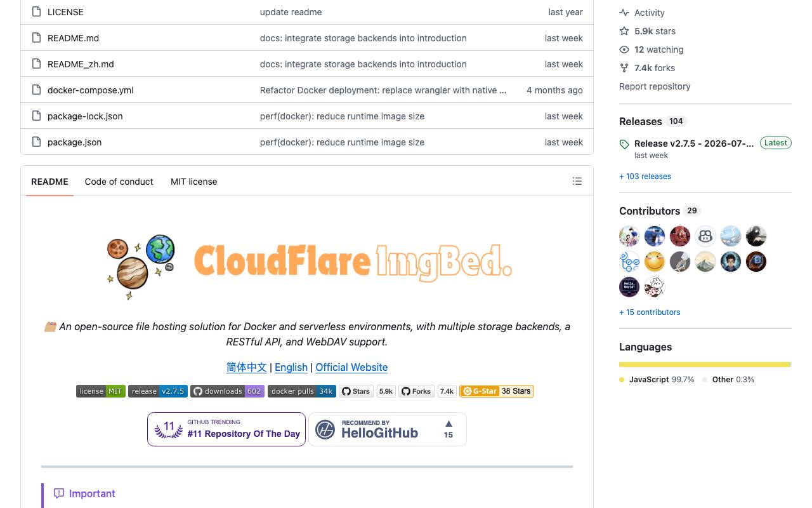Click the file icon beside README_zh.md

point(36,64)
